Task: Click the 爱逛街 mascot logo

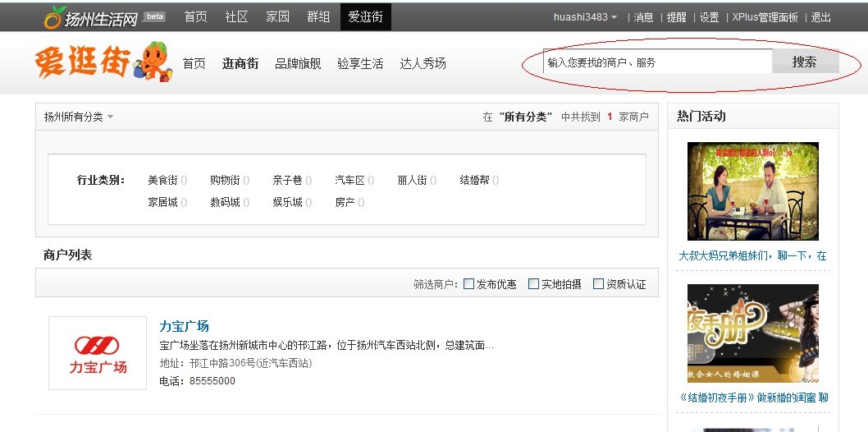Action: pyautogui.click(x=103, y=61)
